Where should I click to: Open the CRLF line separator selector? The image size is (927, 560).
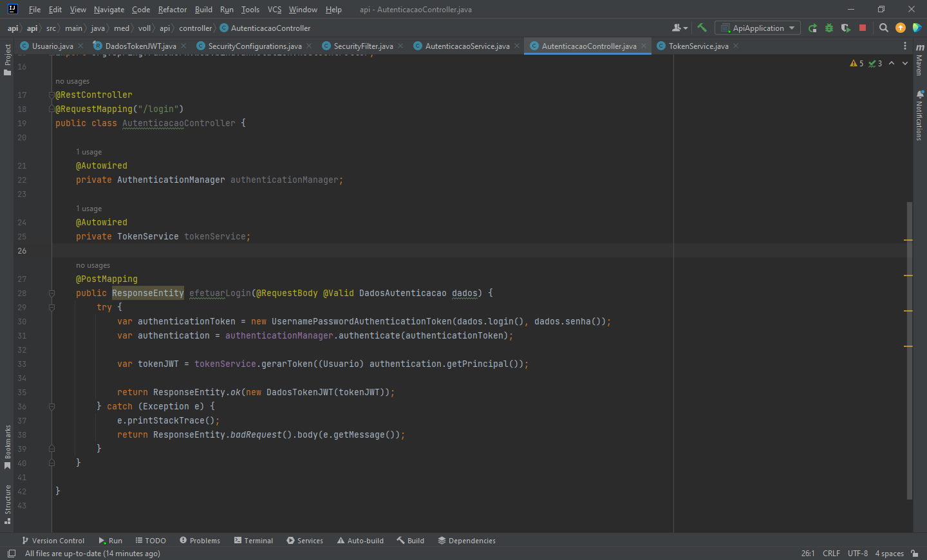pyautogui.click(x=831, y=554)
